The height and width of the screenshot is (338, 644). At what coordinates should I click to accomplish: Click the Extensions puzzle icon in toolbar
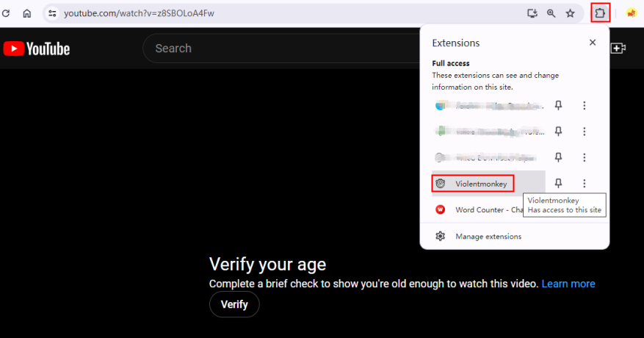[x=600, y=13]
